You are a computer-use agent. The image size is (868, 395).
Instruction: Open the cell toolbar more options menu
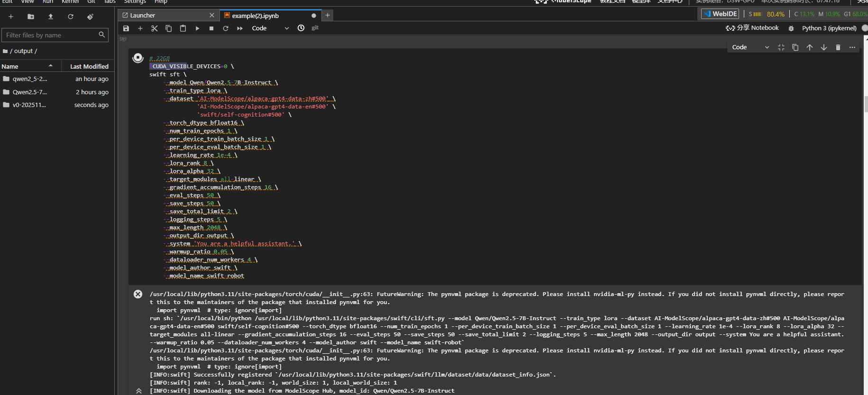tap(852, 47)
